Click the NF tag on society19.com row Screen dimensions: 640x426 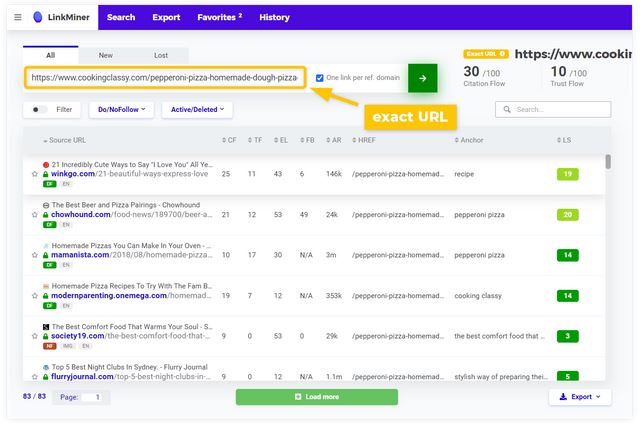[x=49, y=346]
